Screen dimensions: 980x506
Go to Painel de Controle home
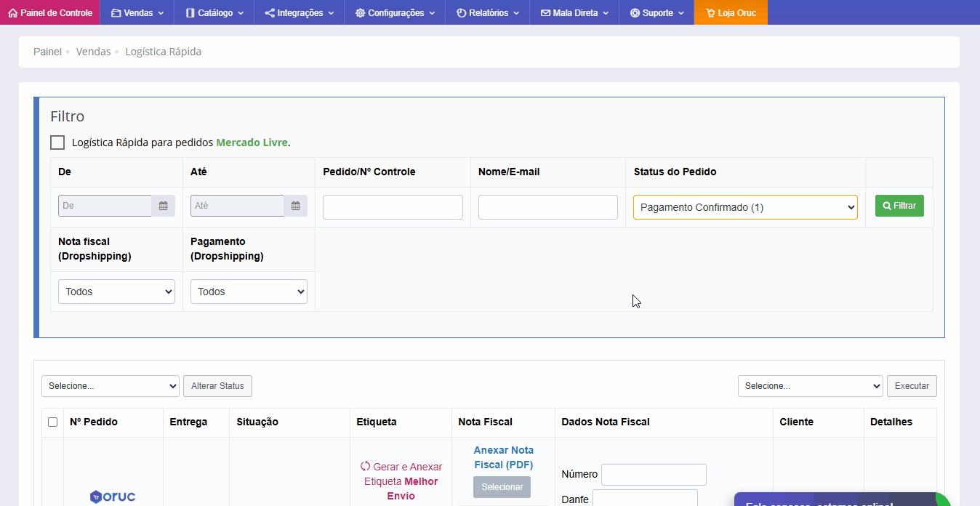pos(50,12)
